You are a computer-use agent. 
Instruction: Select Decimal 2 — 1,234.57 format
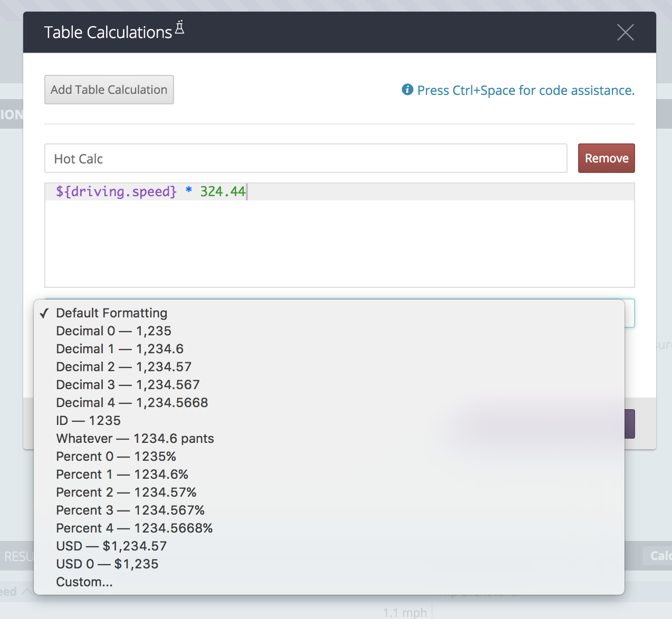(x=123, y=367)
